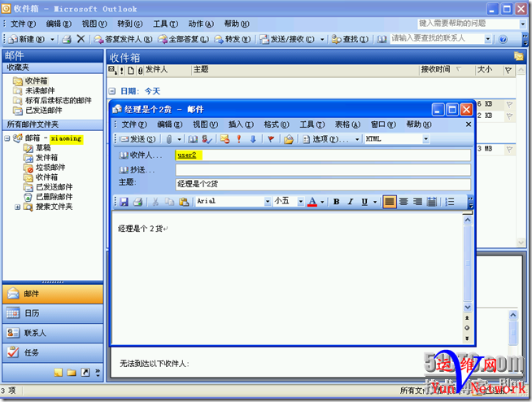Expand the 选项 toolbar dropdown arrow

pos(357,139)
